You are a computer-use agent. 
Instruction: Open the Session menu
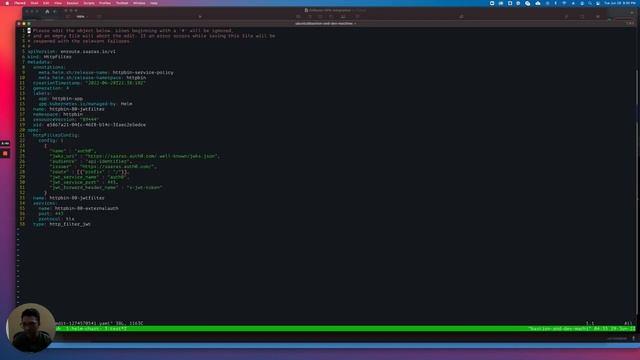[72, 3]
